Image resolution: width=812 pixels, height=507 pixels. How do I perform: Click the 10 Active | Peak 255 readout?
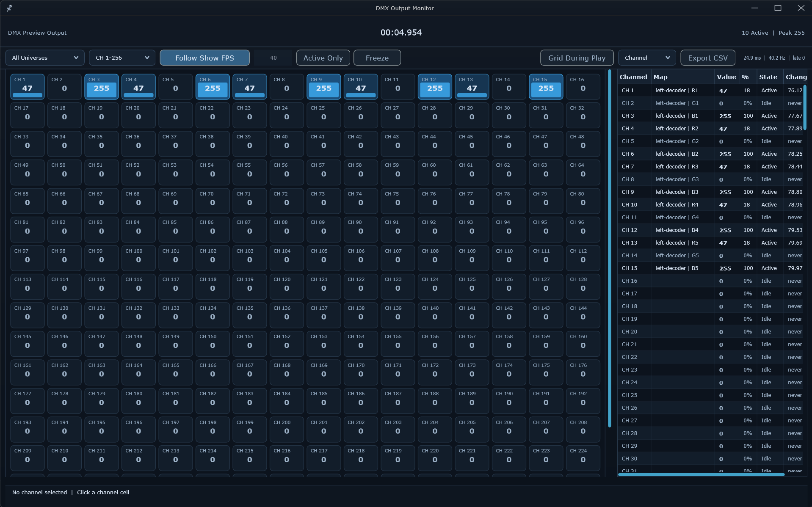773,33
